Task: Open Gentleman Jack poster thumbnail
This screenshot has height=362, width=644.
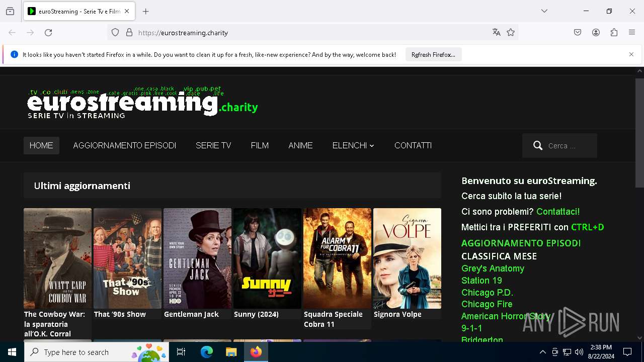Action: (x=197, y=258)
